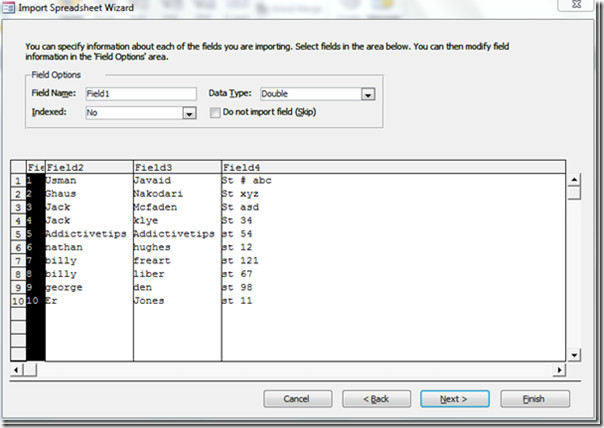Click the cell 'st 12'

(394, 247)
